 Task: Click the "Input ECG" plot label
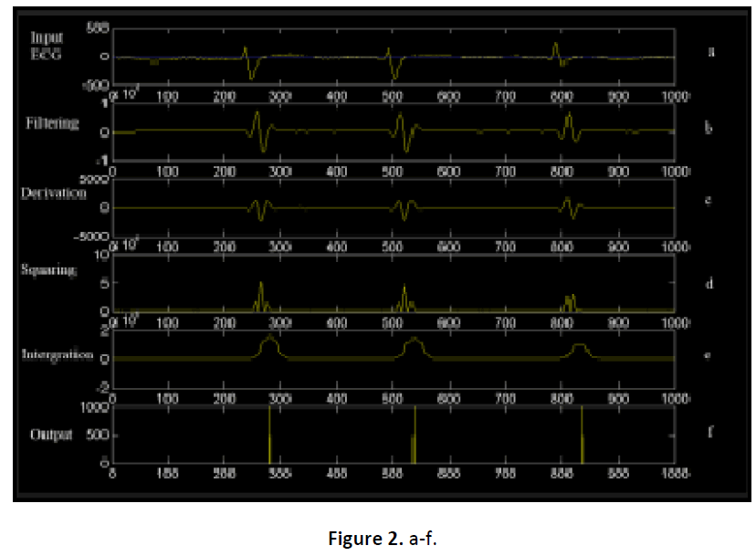[46, 46]
